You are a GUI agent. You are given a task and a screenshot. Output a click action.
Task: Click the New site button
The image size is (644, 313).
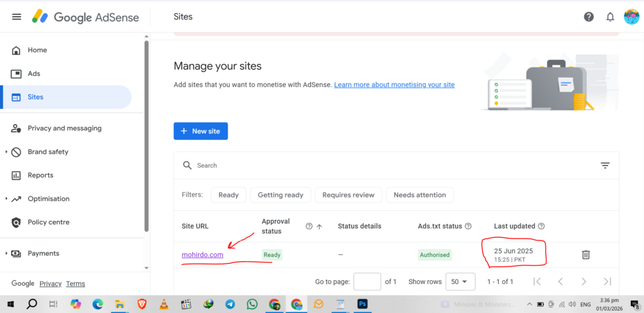(201, 131)
